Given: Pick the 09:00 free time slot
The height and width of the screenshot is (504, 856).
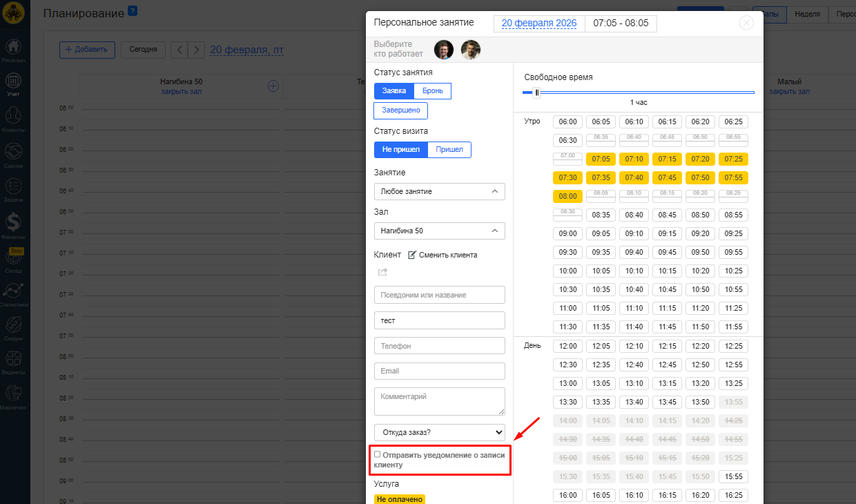Looking at the screenshot, I should click(x=567, y=233).
